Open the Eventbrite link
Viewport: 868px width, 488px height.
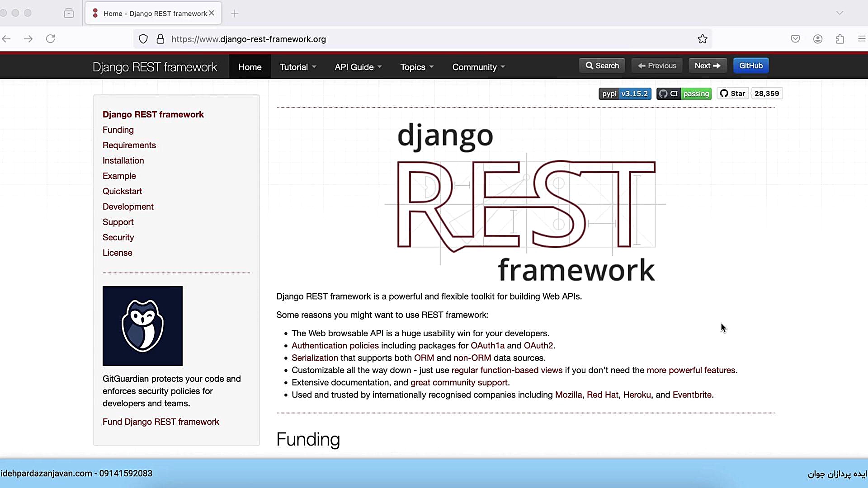click(x=692, y=394)
